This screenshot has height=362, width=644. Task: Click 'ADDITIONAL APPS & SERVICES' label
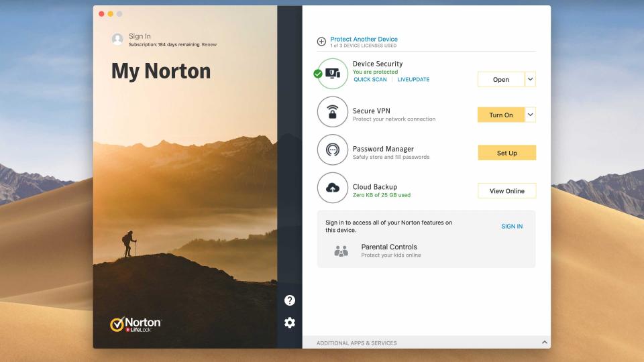click(356, 343)
